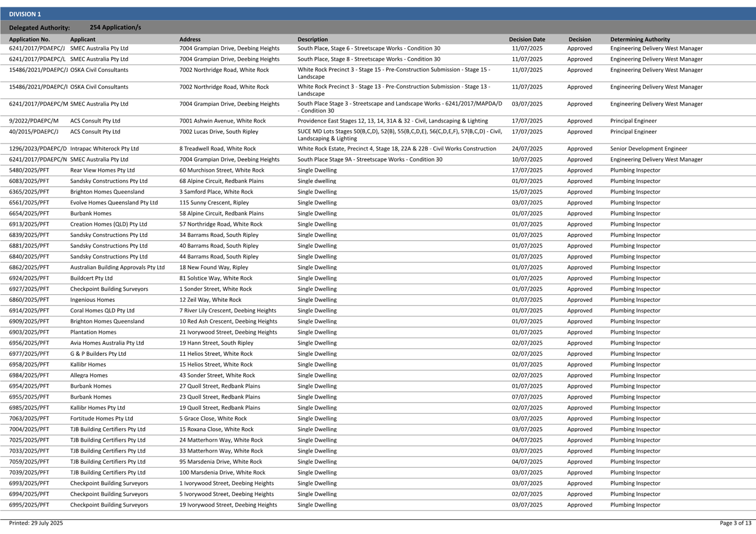Select application 7039/2025/PFT

point(29,473)
